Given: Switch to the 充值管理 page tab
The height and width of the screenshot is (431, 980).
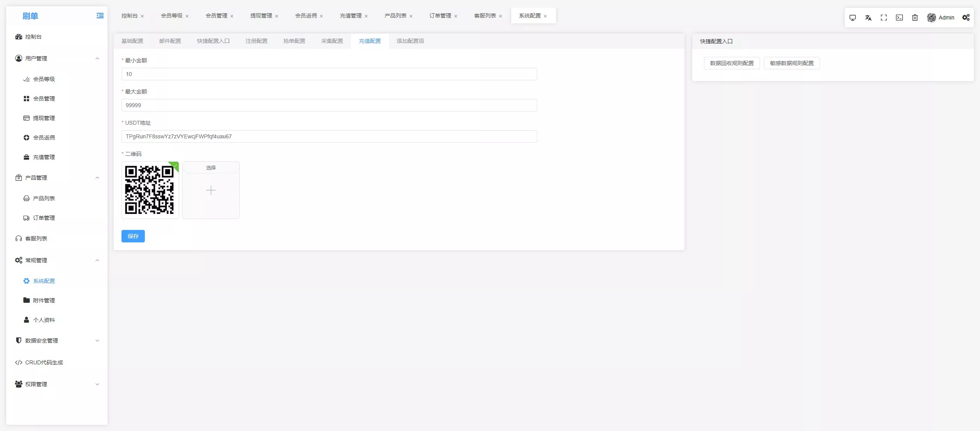Looking at the screenshot, I should (351, 16).
